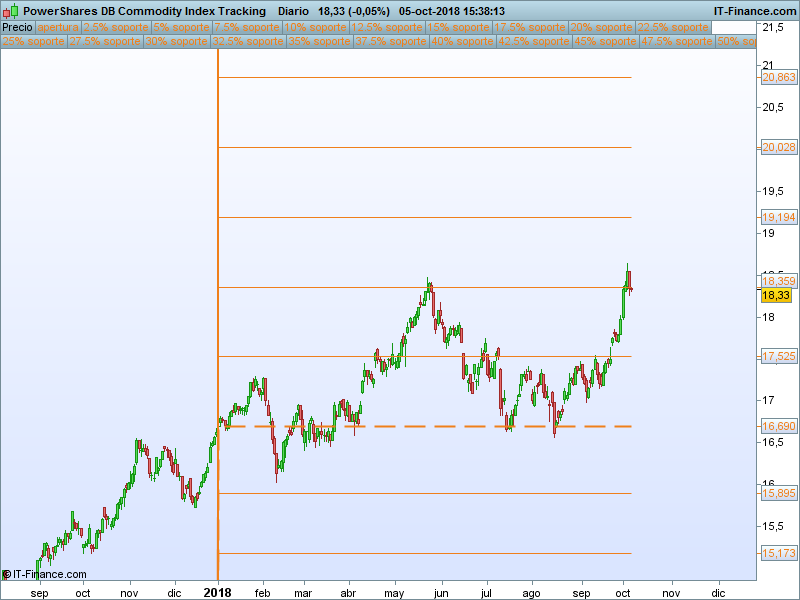Click the bold 2018 year label on the time axis
This screenshot has height=600, width=800.
pos(217,593)
